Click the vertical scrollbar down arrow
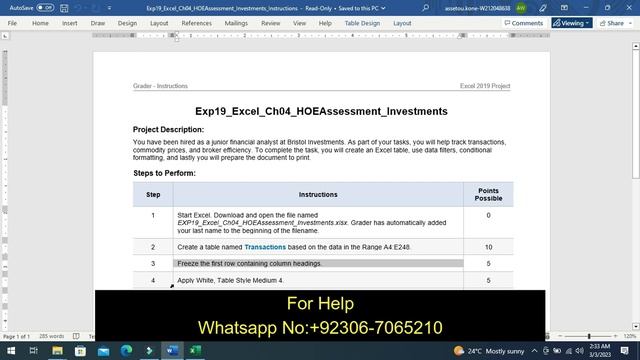 [x=636, y=327]
